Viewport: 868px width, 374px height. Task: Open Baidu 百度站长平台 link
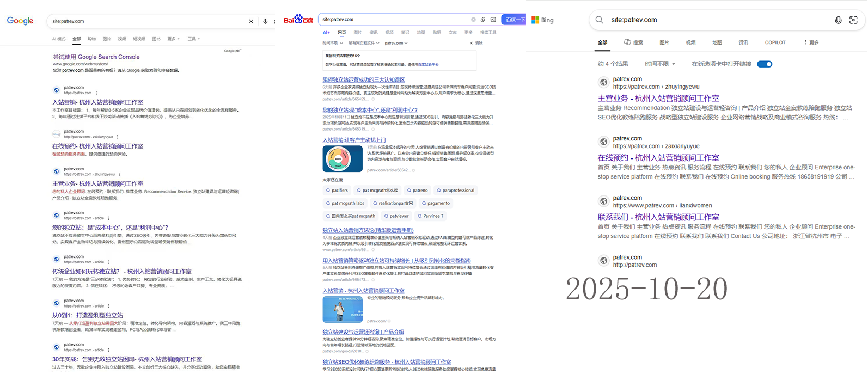click(428, 65)
